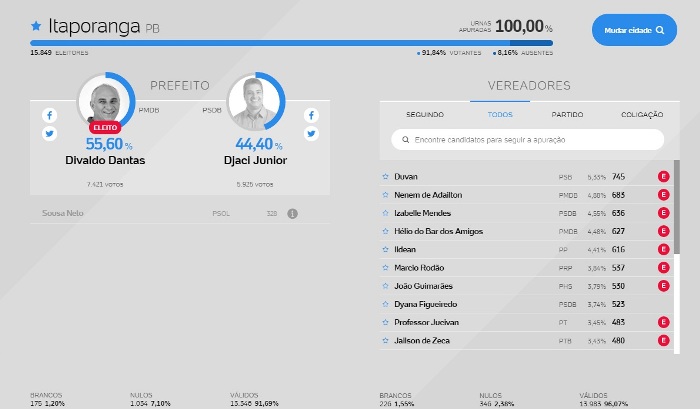Share Divaldo Dantas on Twitter
This screenshot has width=700, height=409.
point(50,134)
